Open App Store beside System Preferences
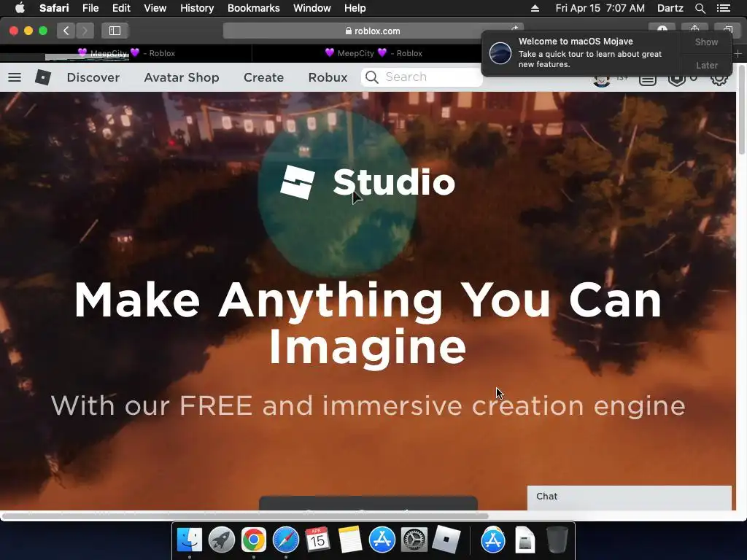 (382, 540)
